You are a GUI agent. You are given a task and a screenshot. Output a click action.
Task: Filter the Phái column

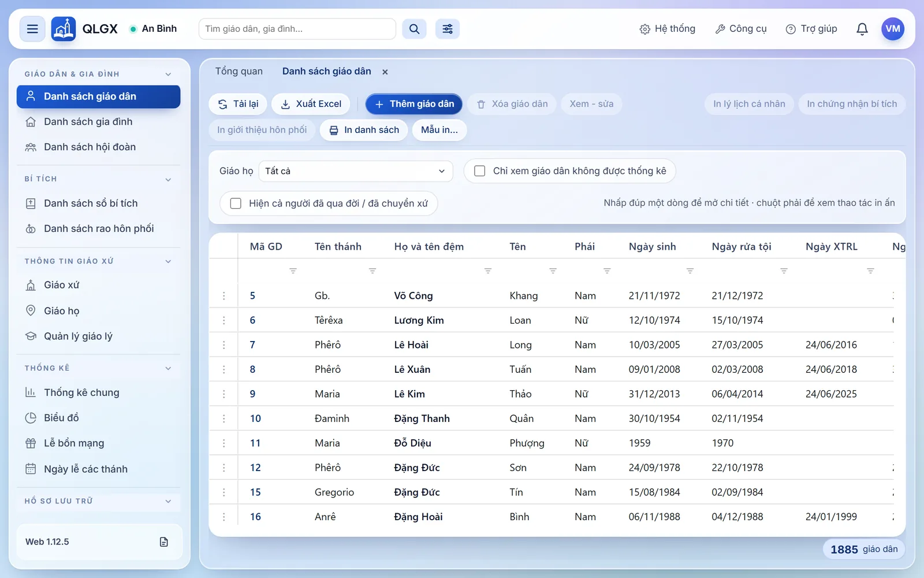(607, 271)
